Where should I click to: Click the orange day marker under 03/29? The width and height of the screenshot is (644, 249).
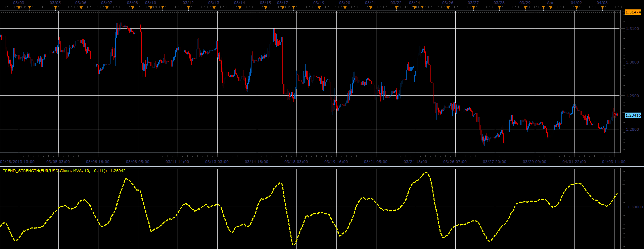pyautogui.click(x=525, y=7)
